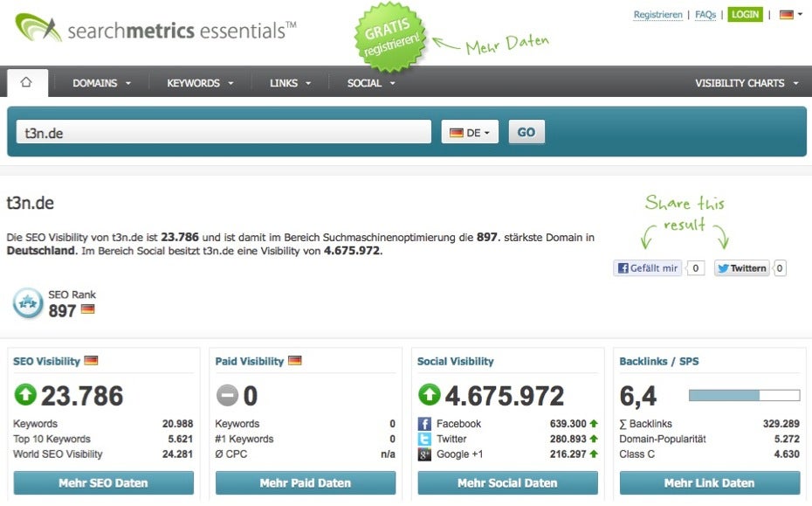Click the Domain-Popularität value 5.272
Image resolution: width=812 pixels, height=506 pixels.
pos(787,439)
